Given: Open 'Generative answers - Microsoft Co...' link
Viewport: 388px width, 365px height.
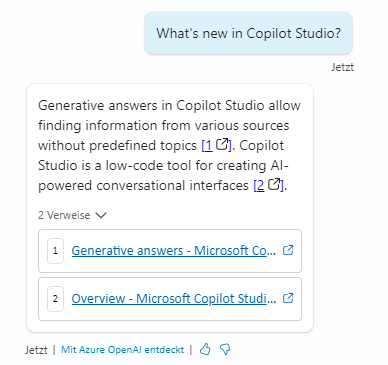Looking at the screenshot, I should 174,250.
